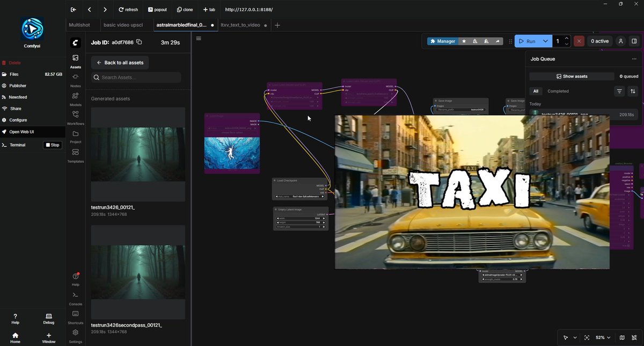Screen dimensions: 644x346
Task: Decrease batch count with down arrow
Action: [x=567, y=44]
